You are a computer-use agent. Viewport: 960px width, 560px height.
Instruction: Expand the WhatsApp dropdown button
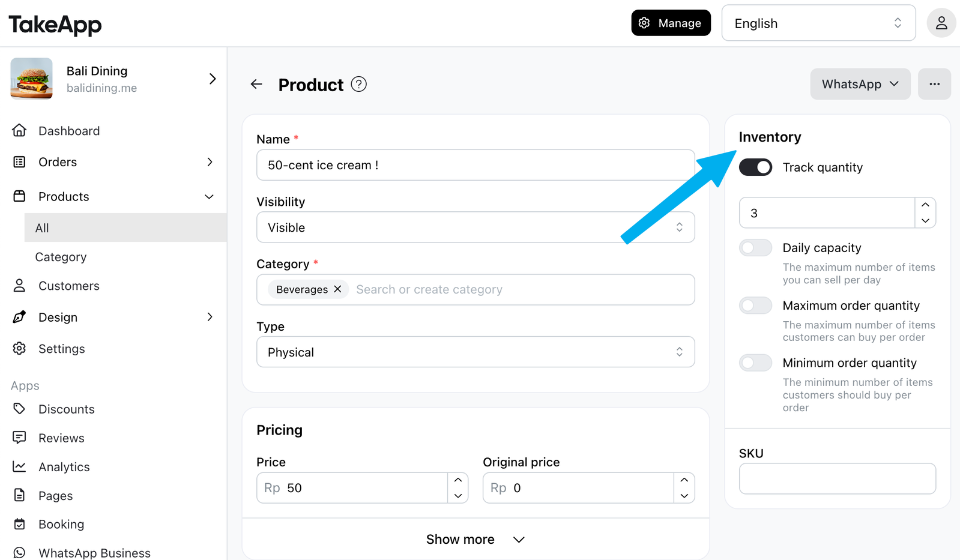click(x=860, y=84)
